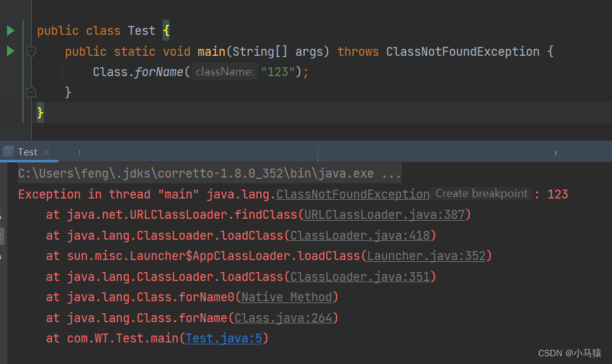612x364 pixels.
Task: Click opening yellow brace after Test
Action: (x=166, y=30)
